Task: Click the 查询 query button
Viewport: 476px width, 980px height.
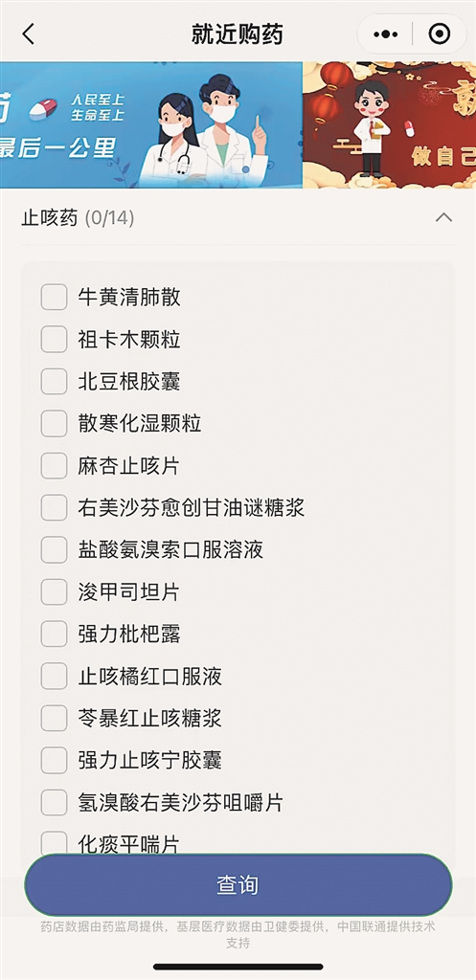Action: pos(238,885)
